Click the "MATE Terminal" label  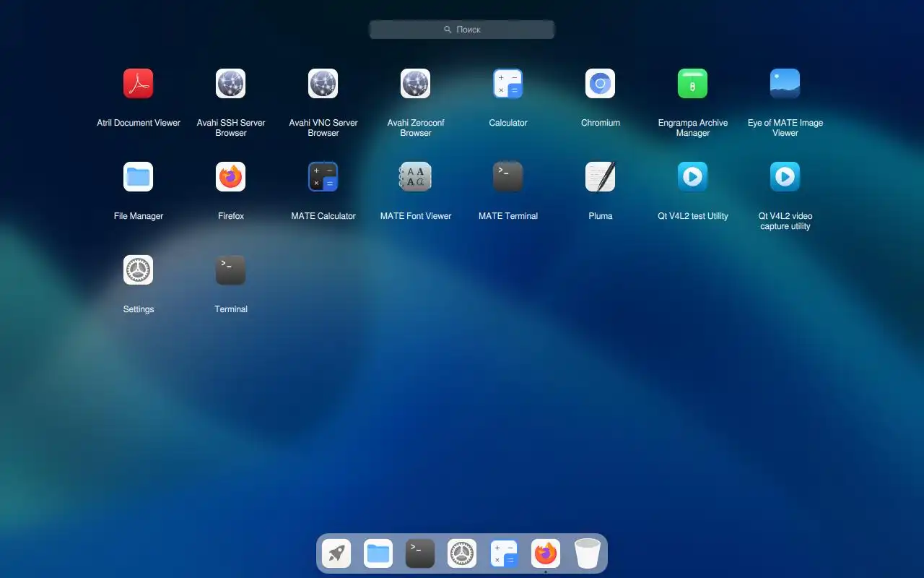508,216
